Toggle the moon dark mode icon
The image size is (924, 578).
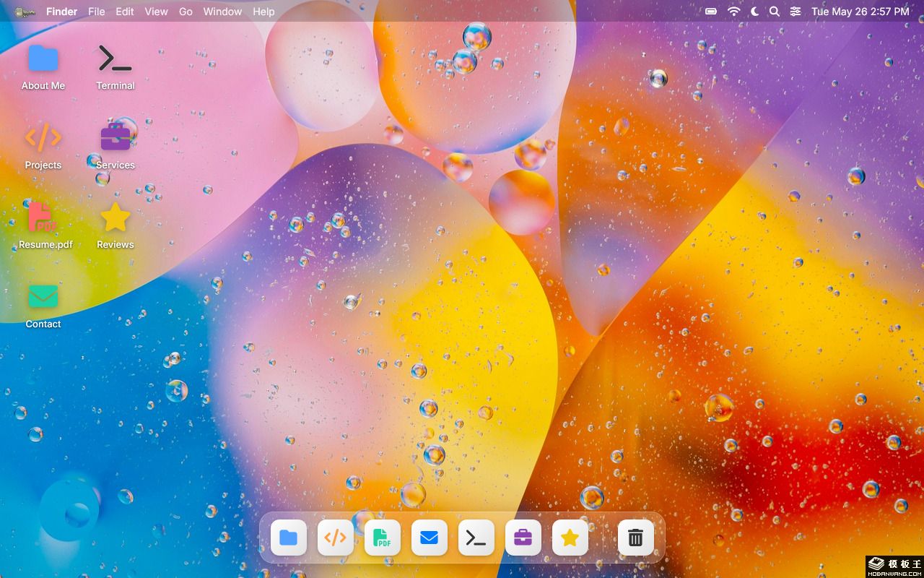[754, 12]
